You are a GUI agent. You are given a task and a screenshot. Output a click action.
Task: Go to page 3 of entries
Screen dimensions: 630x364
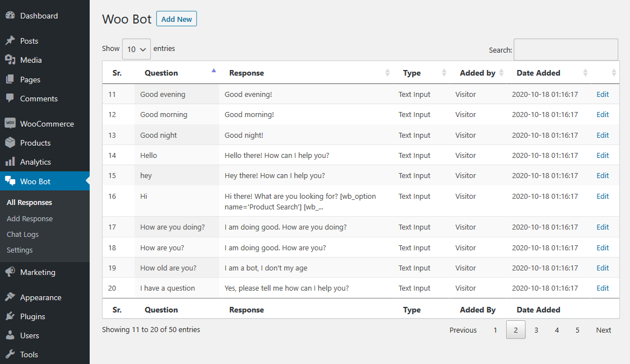click(536, 330)
